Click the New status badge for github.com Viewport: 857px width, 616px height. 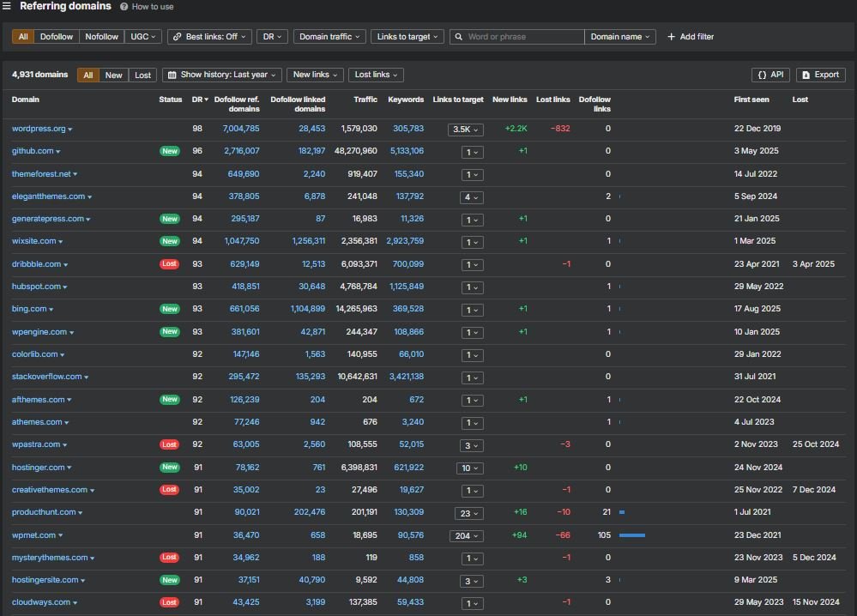[170, 151]
